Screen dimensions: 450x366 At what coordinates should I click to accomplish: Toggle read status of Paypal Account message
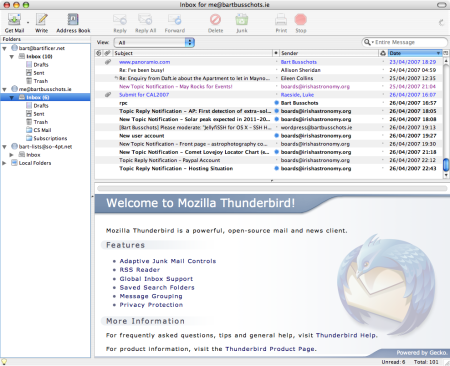pyautogui.click(x=276, y=160)
